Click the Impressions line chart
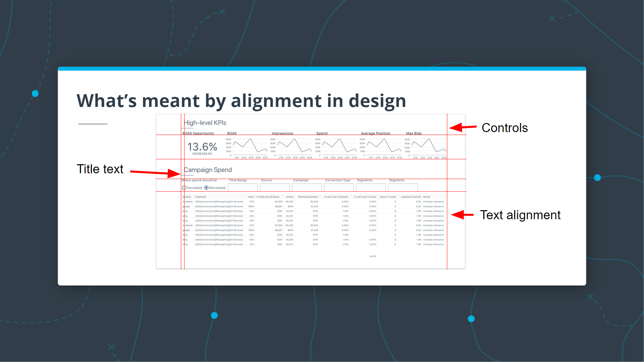This screenshot has width=644, height=362. click(294, 146)
